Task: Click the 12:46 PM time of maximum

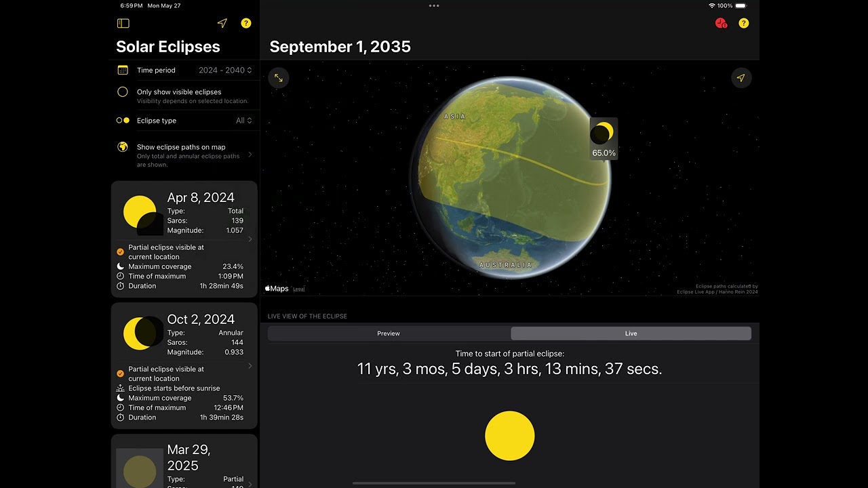Action: click(229, 407)
